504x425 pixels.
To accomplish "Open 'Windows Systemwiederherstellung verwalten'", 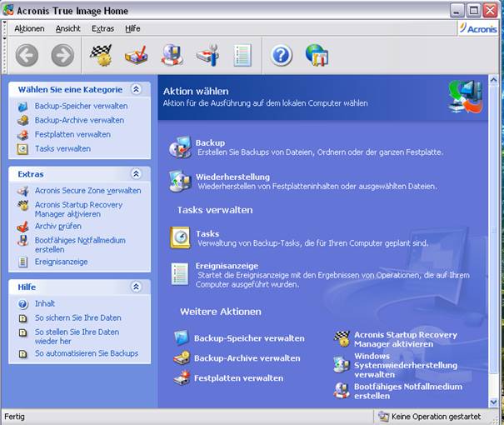I will pos(406,365).
